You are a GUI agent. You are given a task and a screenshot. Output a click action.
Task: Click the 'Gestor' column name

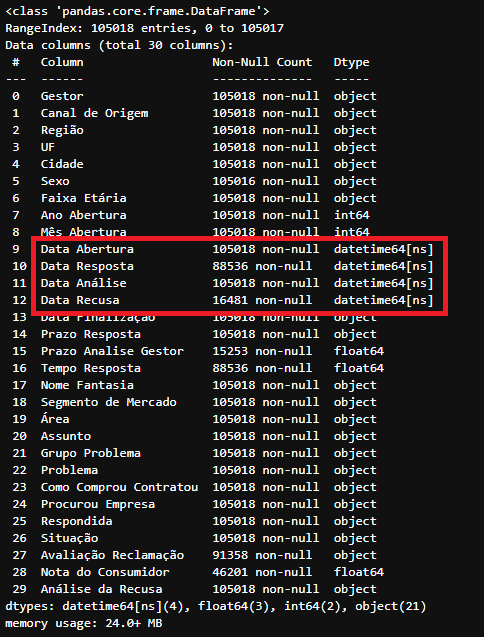62,96
